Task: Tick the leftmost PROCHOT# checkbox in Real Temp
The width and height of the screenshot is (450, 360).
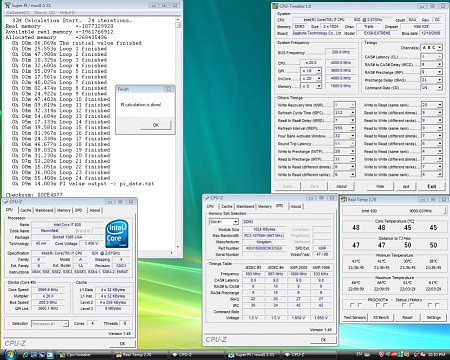Action: coord(352,305)
